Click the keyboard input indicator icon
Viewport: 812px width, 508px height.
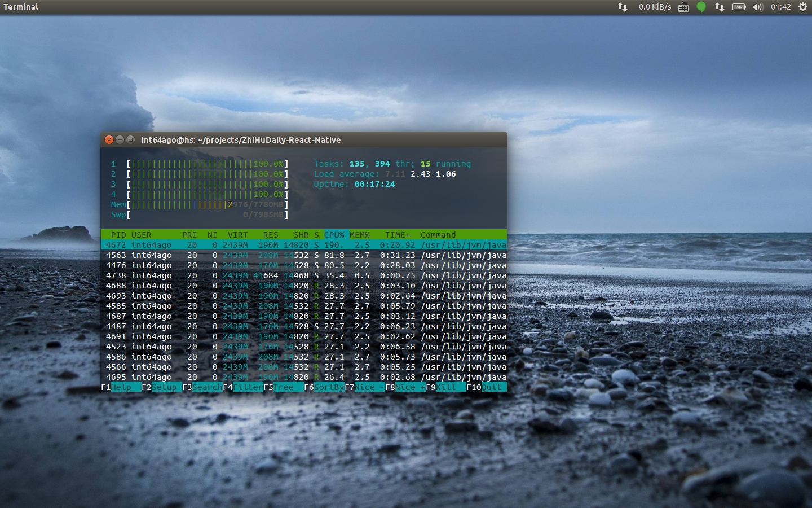pos(683,7)
